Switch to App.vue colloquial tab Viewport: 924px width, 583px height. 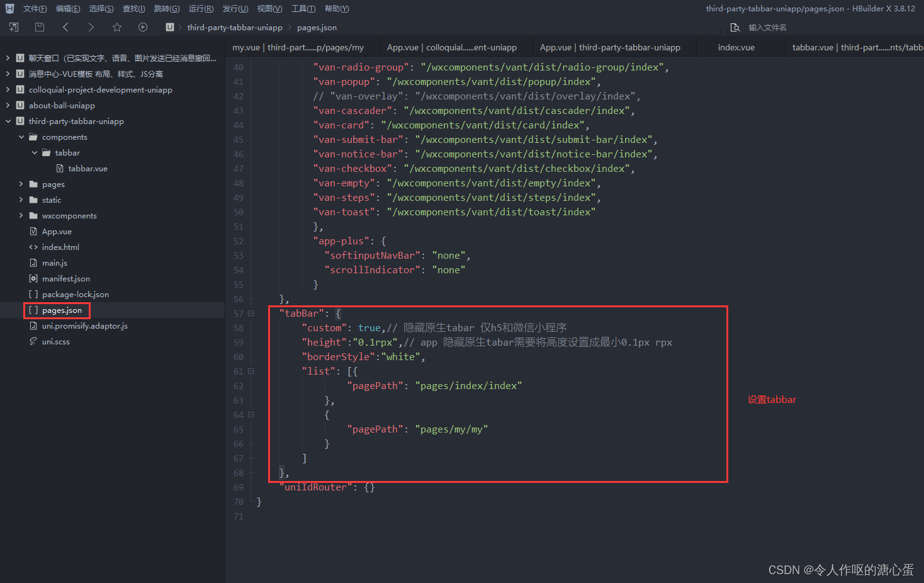(x=452, y=47)
